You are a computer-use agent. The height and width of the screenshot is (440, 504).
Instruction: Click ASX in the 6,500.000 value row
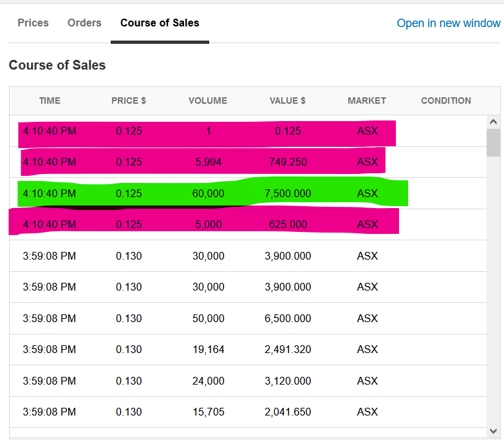tap(368, 318)
